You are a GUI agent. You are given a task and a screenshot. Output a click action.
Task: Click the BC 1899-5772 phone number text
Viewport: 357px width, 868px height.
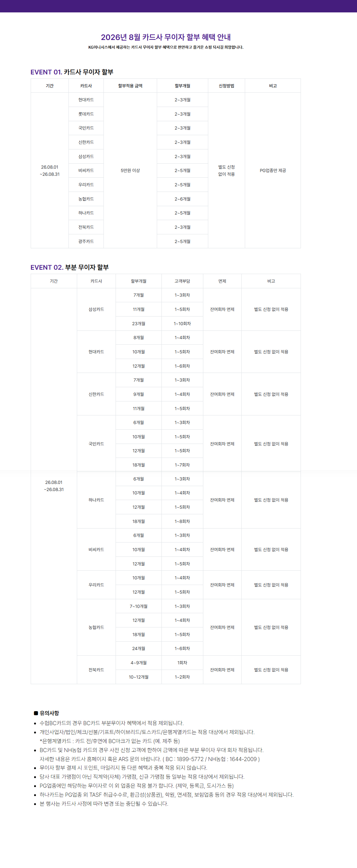[185, 759]
